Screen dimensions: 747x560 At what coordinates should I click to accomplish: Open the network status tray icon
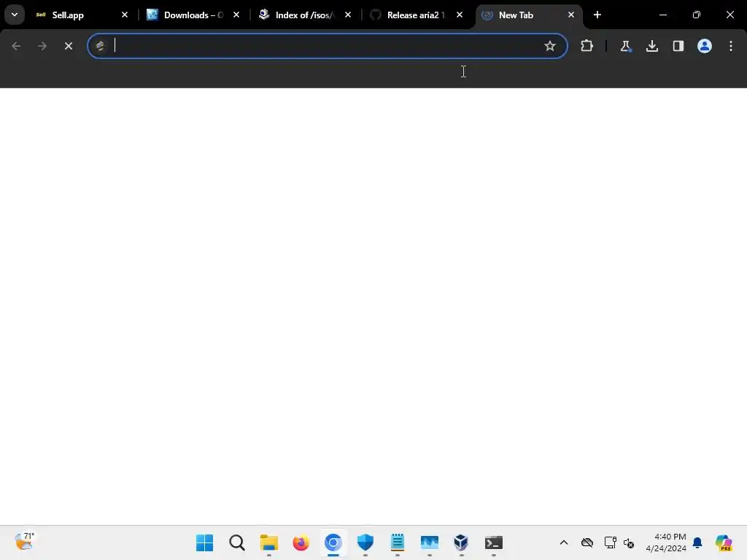point(611,542)
